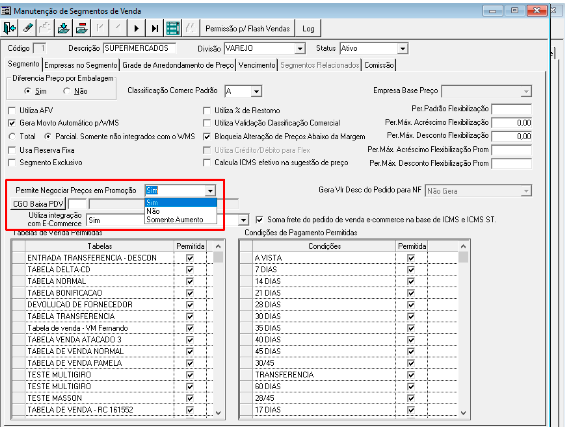The width and height of the screenshot is (565, 431).
Task: Toggle Permitida for TABELA BONIFICACAO
Action: [190, 293]
